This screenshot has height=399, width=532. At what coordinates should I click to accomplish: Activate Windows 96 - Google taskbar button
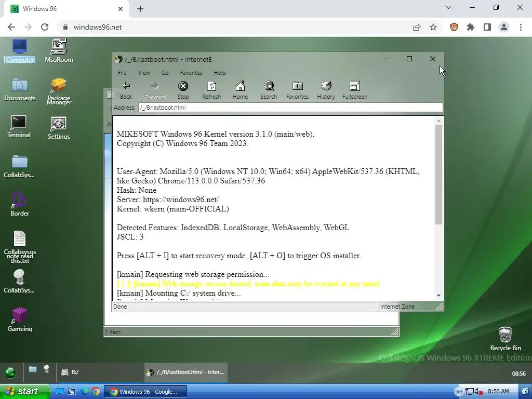point(145,392)
